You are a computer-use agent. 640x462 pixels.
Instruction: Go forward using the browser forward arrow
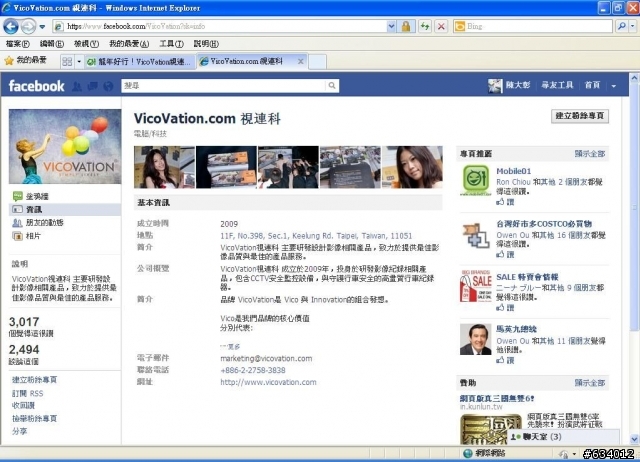click(28, 27)
